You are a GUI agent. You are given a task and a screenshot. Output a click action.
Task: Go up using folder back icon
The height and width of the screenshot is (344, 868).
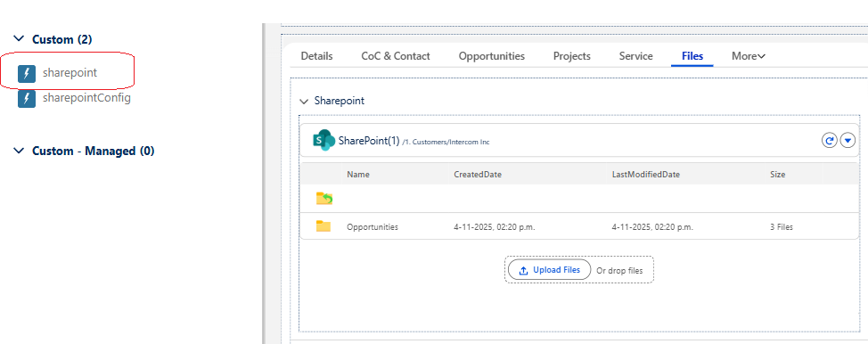coord(323,199)
